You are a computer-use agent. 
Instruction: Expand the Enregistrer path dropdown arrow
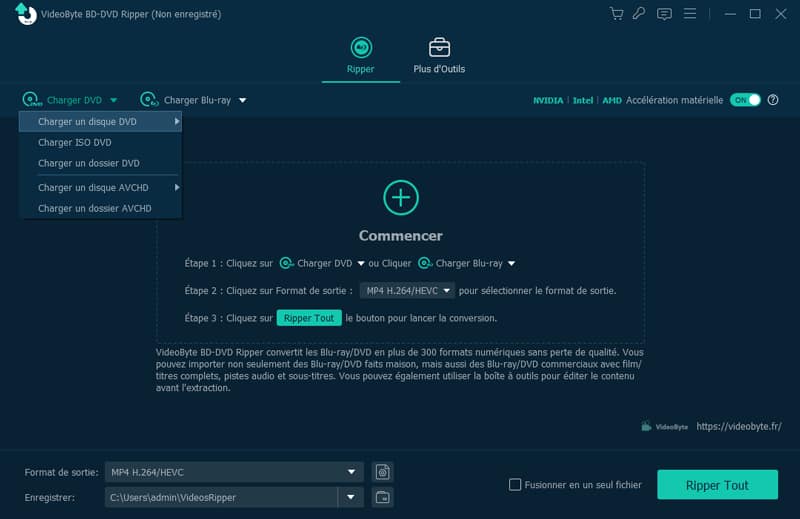[350, 497]
